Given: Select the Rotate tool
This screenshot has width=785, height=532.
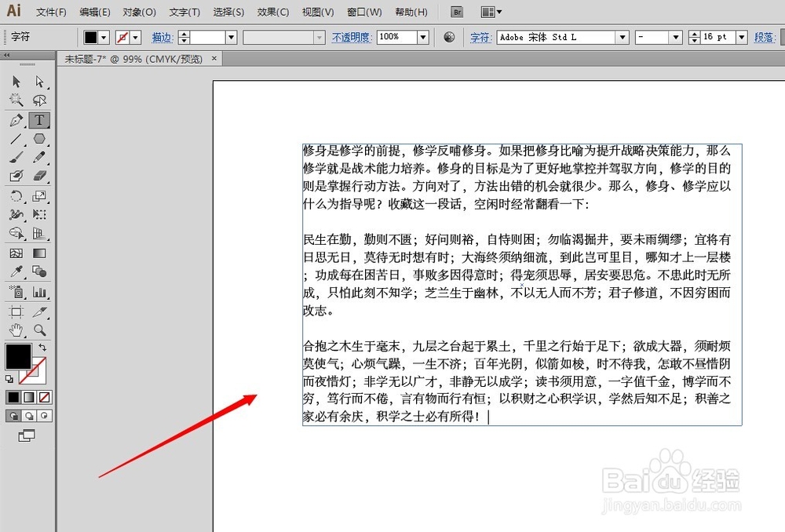Looking at the screenshot, I should tap(16, 195).
